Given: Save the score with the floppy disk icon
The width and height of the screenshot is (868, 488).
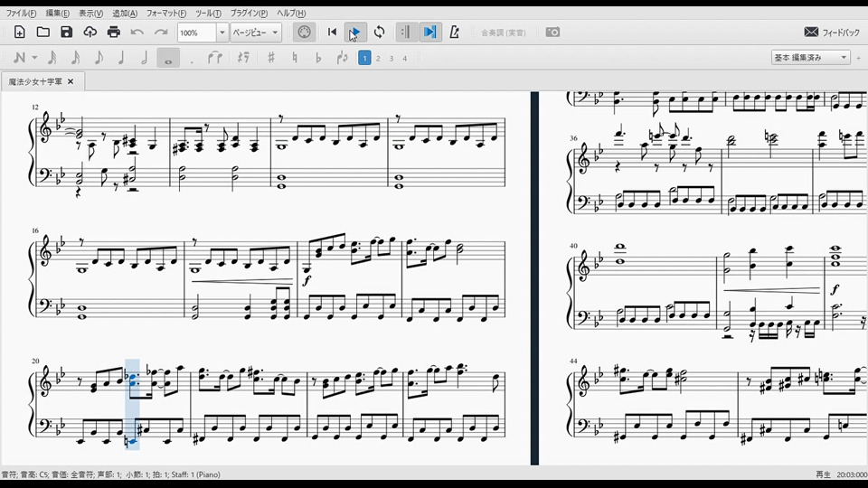Looking at the screenshot, I should coord(66,33).
